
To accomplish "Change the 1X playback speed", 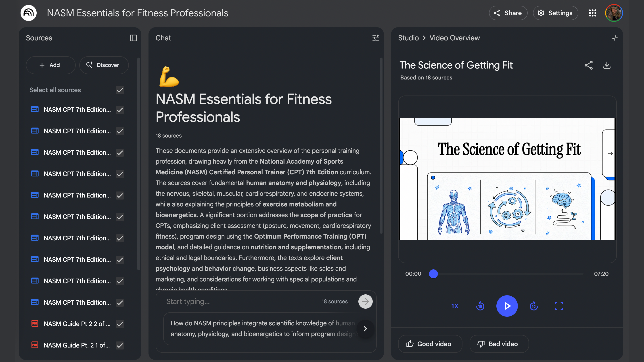I will [x=455, y=306].
